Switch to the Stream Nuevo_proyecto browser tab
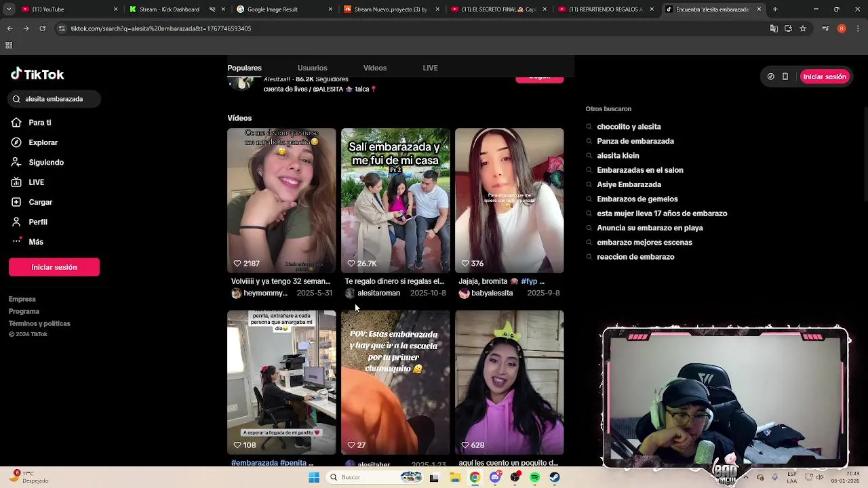The width and height of the screenshot is (868, 488). click(x=391, y=9)
